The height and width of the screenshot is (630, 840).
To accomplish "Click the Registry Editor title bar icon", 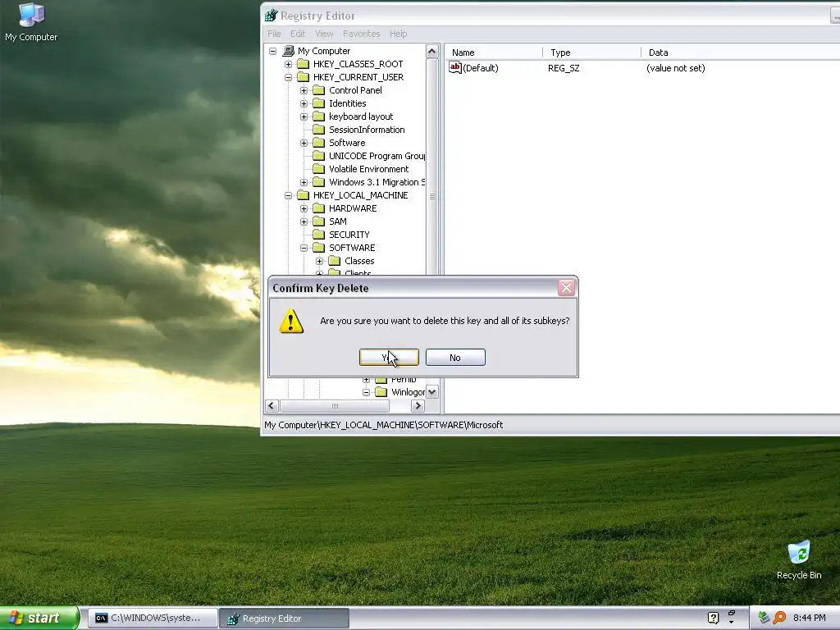I will coord(271,16).
